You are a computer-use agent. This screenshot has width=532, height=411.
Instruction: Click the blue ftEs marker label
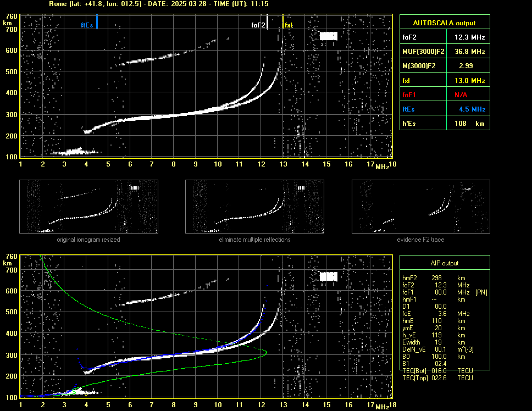point(87,25)
